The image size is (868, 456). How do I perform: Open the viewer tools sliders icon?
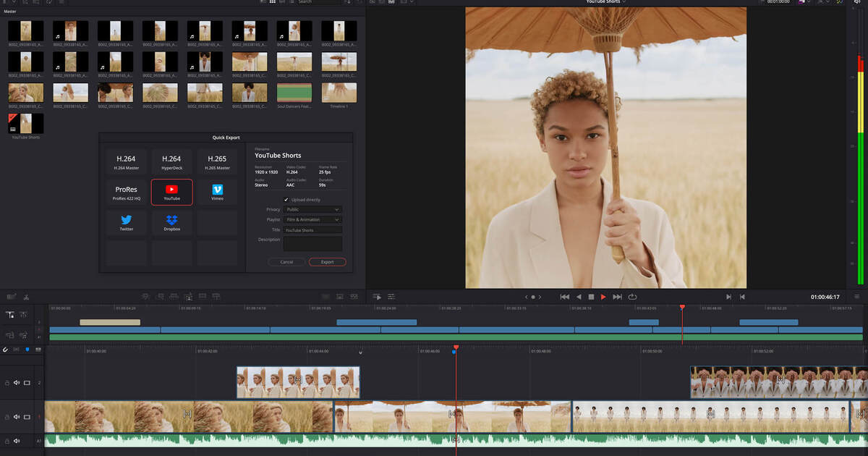point(391,297)
